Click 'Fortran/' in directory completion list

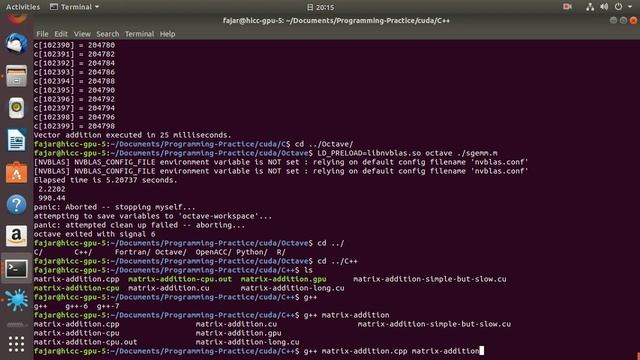pos(133,252)
